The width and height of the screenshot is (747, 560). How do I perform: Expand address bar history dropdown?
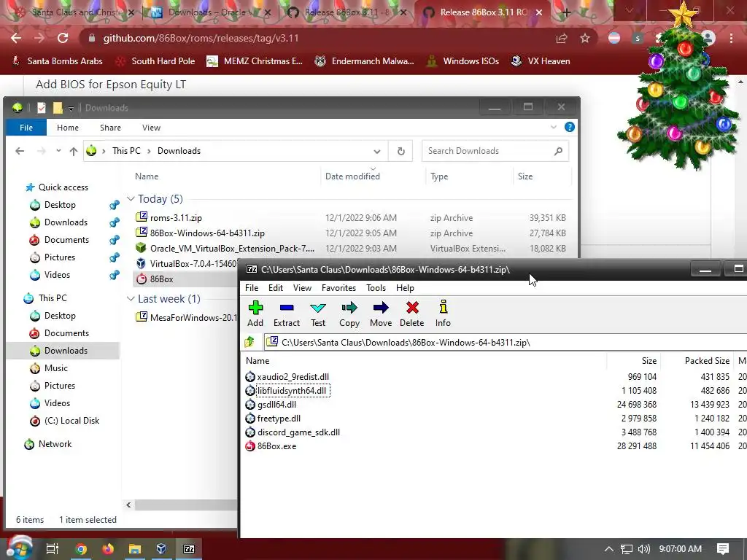pyautogui.click(x=377, y=152)
